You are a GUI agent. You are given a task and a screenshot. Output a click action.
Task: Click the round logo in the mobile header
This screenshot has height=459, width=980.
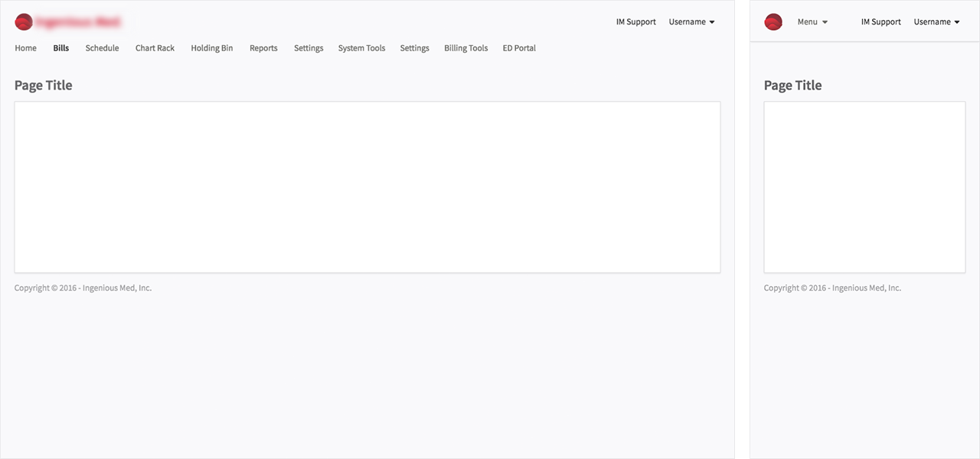(773, 21)
